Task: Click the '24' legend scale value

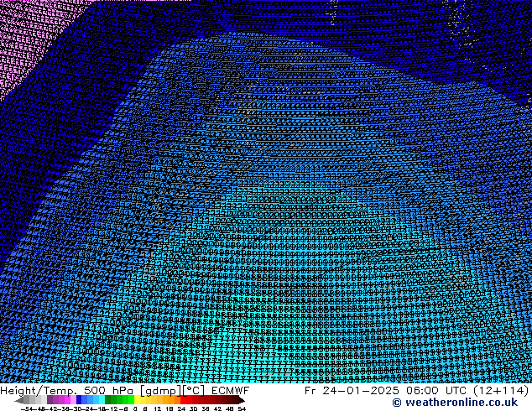Action: click(x=181, y=409)
